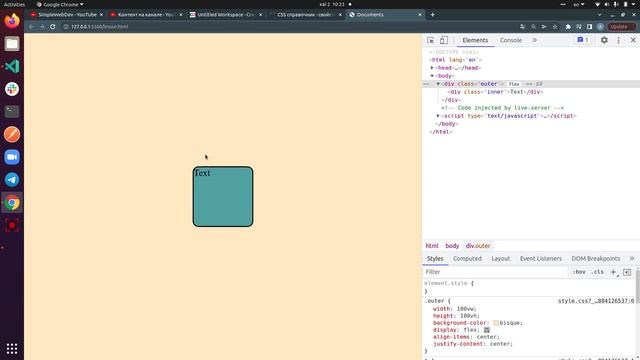
Task: Open the flexbox editor next to display: flex
Action: [x=487, y=330]
